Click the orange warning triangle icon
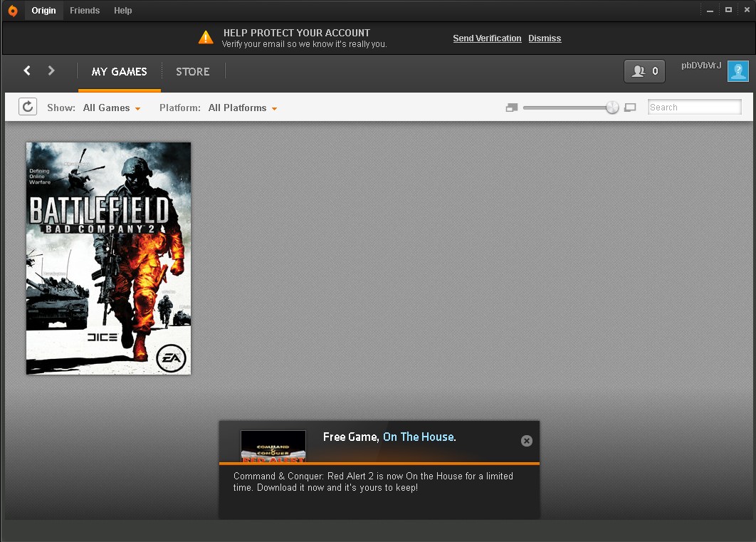The height and width of the screenshot is (542, 756). pos(206,37)
